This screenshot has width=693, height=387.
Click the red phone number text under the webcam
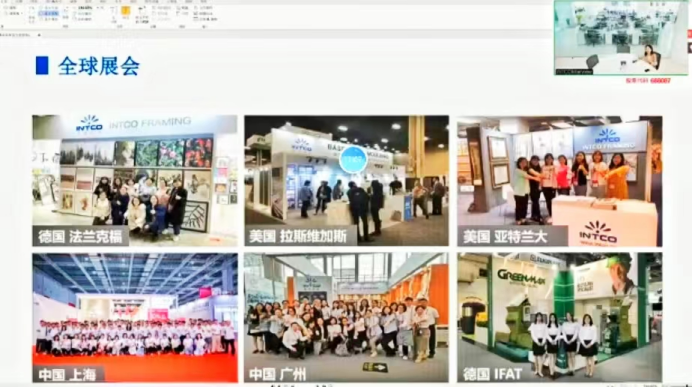(648, 81)
